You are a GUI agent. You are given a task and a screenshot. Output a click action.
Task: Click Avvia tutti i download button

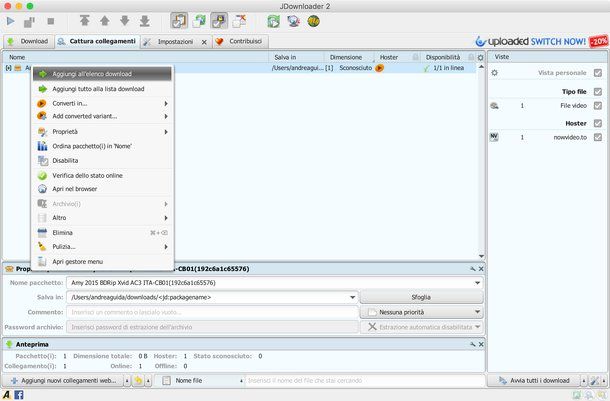pos(534,380)
